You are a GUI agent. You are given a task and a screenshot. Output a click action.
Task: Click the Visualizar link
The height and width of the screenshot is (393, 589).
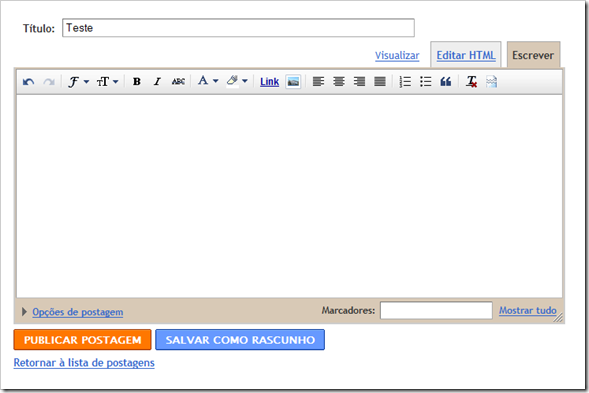coord(397,56)
